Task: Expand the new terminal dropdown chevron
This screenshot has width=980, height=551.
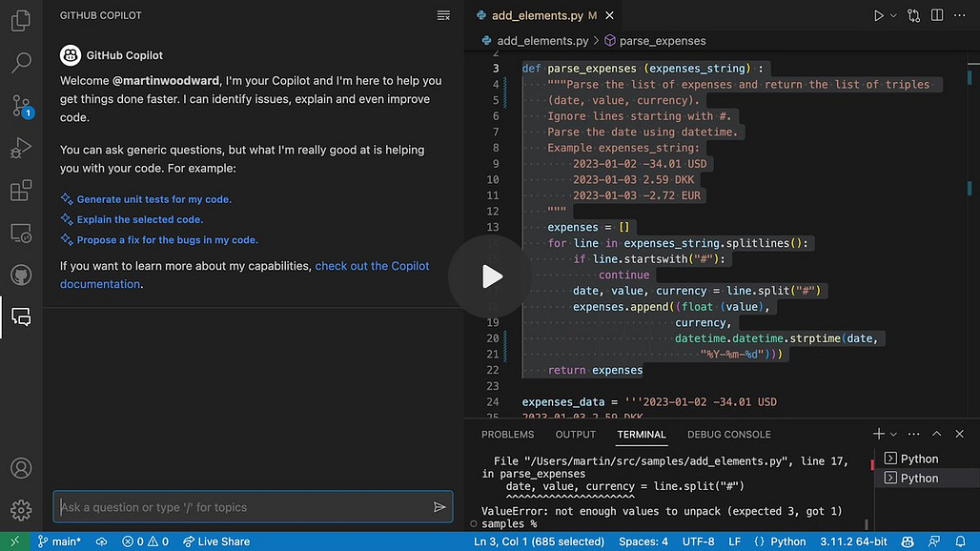Action: click(x=893, y=434)
